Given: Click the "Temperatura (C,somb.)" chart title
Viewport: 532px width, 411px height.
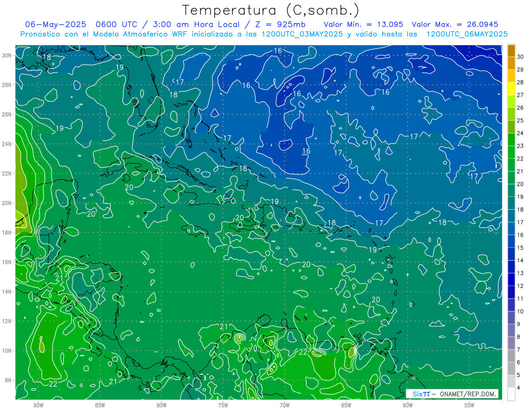Looking at the screenshot, I should [271, 10].
